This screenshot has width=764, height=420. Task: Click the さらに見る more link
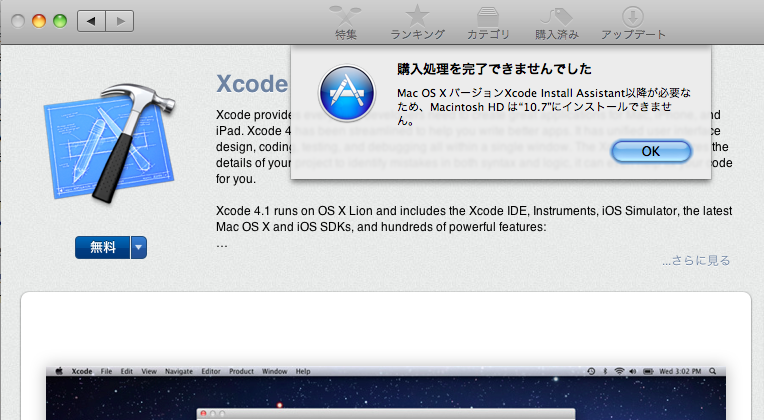pyautogui.click(x=696, y=261)
